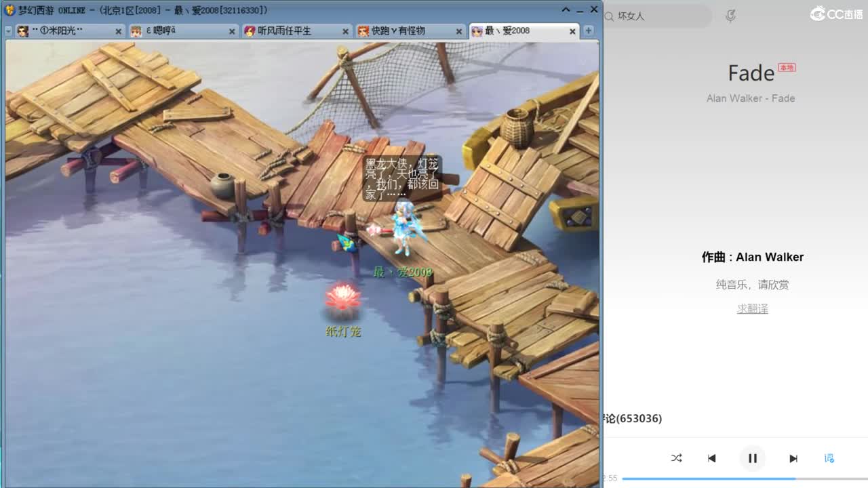Click the wicker basket on the boat
868x488 pixels.
(x=517, y=127)
